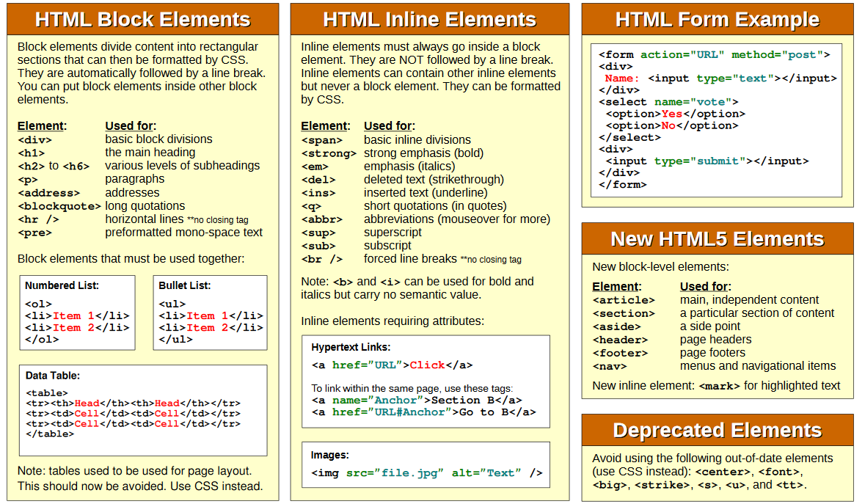Click the <section> HTML5 element
865x504 pixels.
coord(624,313)
